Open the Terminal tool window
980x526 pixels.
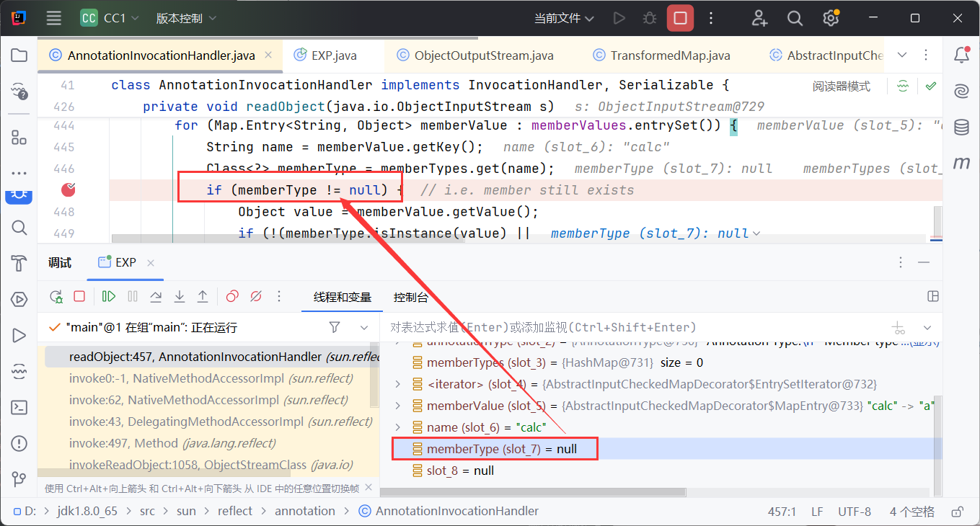pyautogui.click(x=19, y=407)
